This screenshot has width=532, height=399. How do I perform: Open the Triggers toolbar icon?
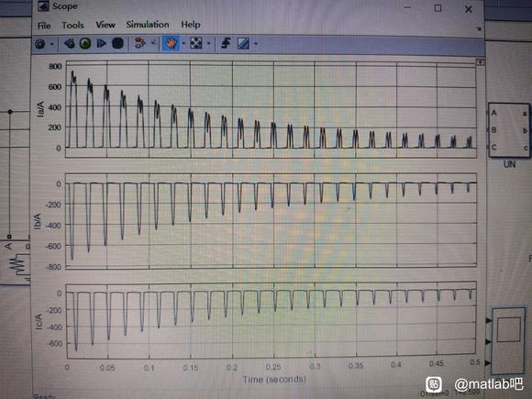point(226,43)
